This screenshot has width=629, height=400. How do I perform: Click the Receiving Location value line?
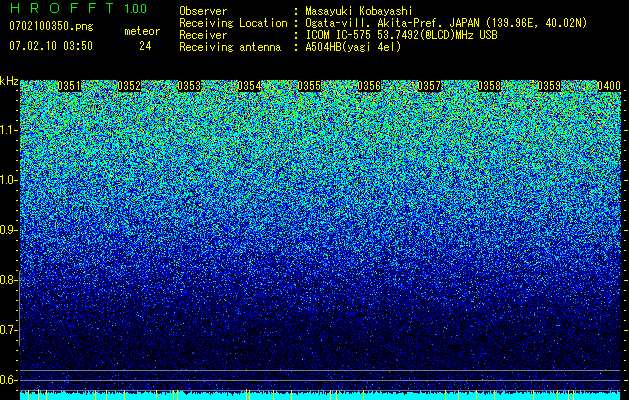446,23
